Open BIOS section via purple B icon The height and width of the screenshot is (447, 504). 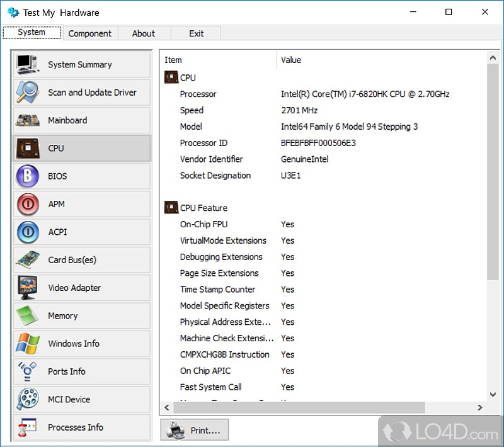click(x=27, y=176)
